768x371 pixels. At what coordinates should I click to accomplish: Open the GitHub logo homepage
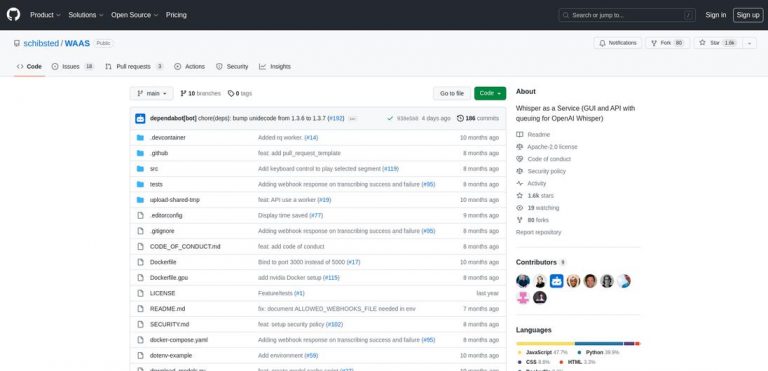coord(13,15)
